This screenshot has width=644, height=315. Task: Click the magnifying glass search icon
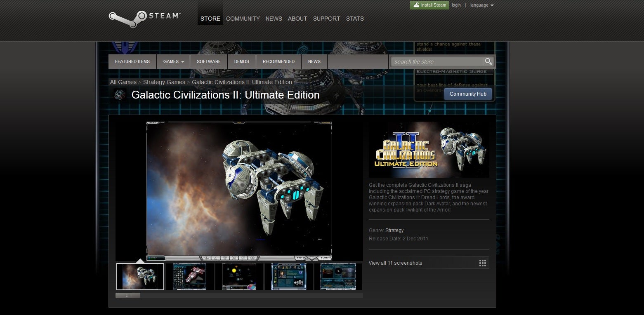[488, 61]
